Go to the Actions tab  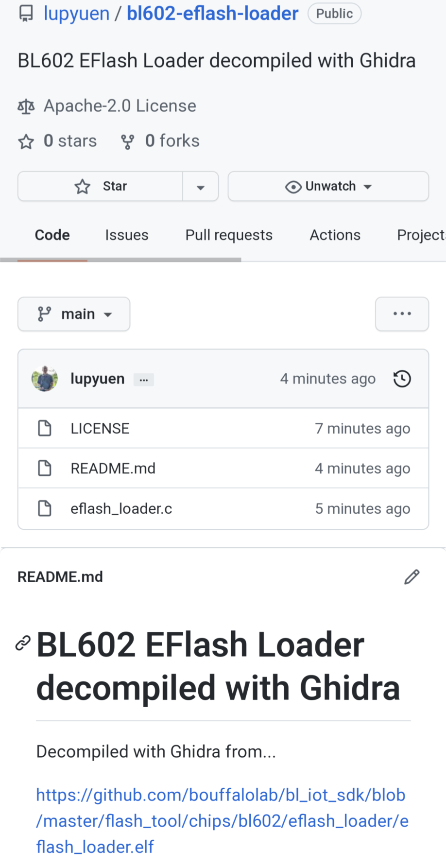(x=335, y=235)
